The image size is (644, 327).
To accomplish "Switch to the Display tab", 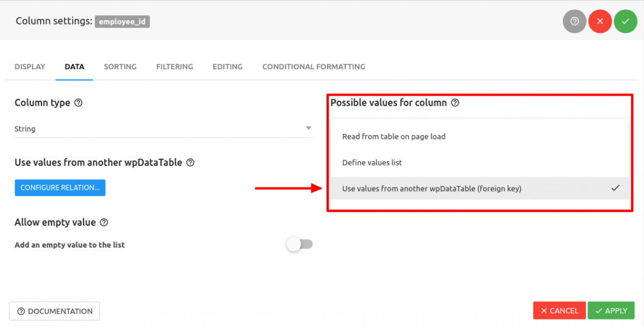I will [x=30, y=67].
